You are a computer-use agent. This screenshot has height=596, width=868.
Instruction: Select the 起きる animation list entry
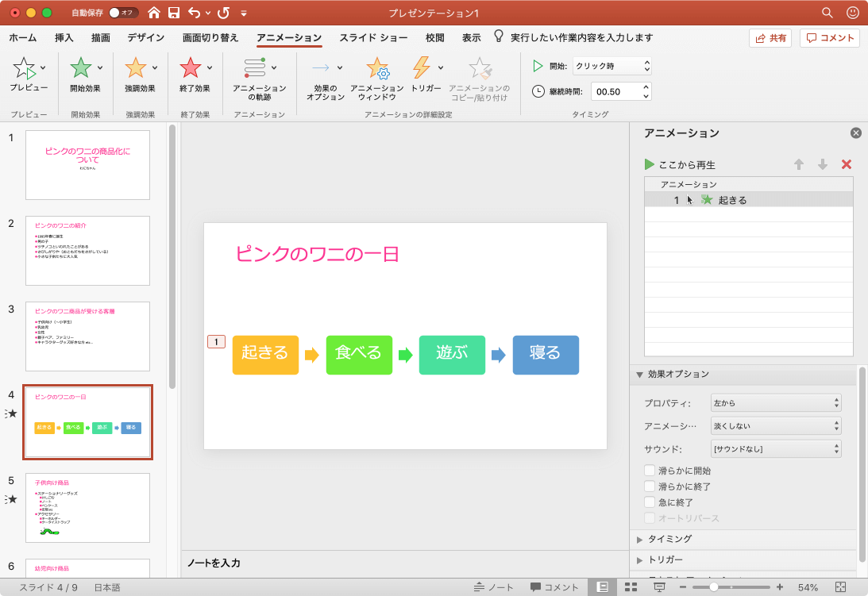[x=748, y=200]
